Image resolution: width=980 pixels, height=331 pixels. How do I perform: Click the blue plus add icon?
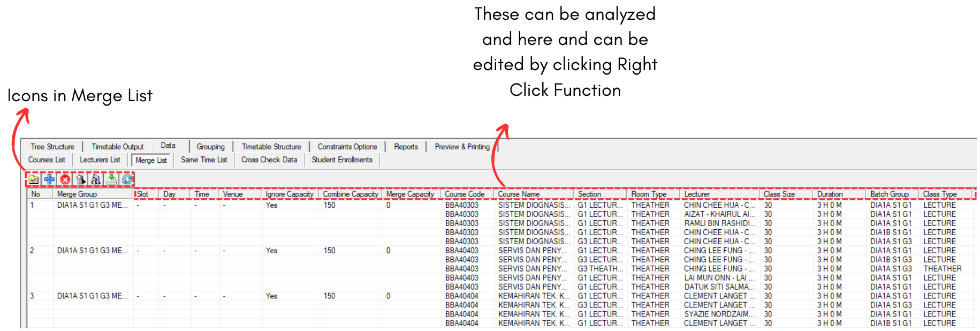point(49,179)
